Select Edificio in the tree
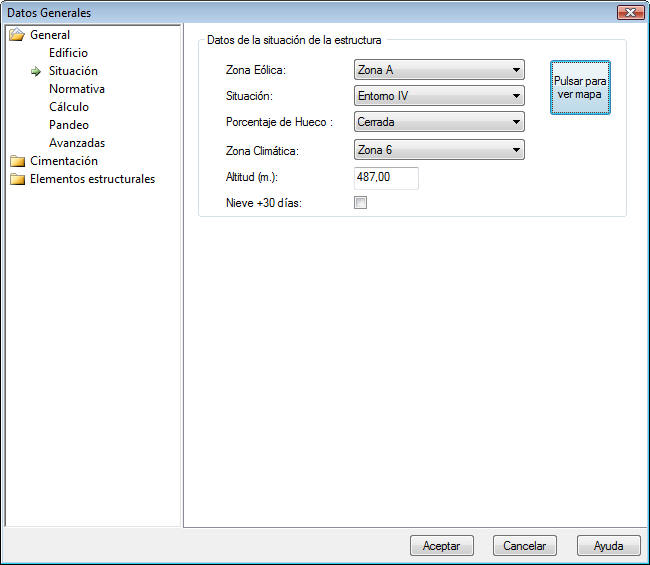This screenshot has width=650, height=565. [x=68, y=53]
